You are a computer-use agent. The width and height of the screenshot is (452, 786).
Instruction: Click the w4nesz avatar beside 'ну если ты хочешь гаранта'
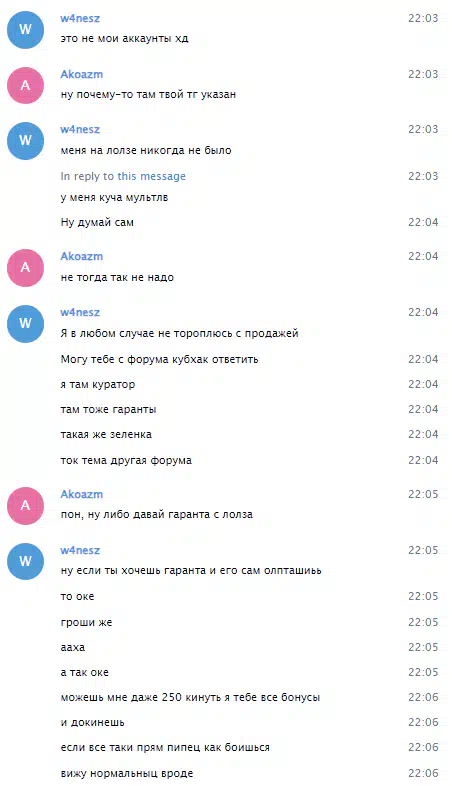tap(25, 561)
